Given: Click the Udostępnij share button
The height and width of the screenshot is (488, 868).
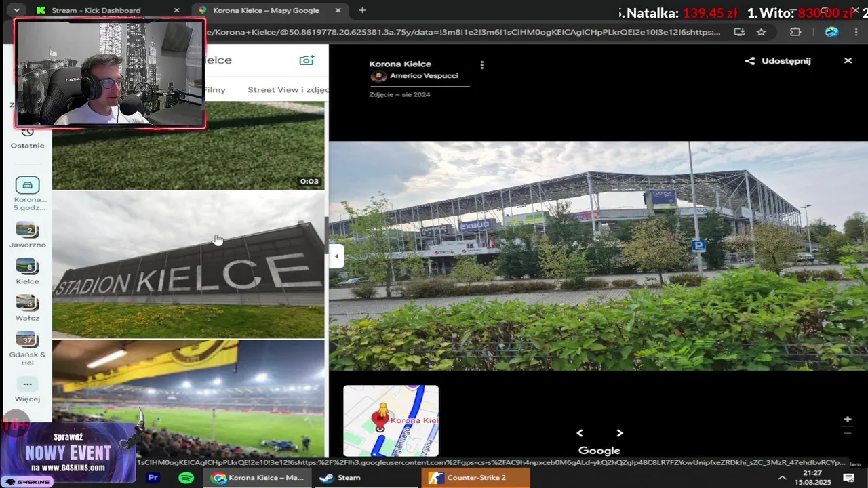Looking at the screenshot, I should coord(778,60).
